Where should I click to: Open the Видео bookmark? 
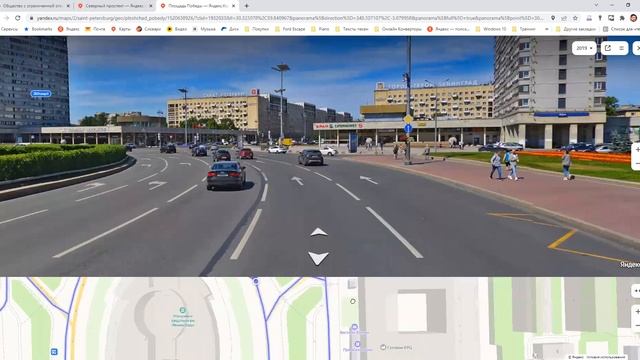coord(177,29)
